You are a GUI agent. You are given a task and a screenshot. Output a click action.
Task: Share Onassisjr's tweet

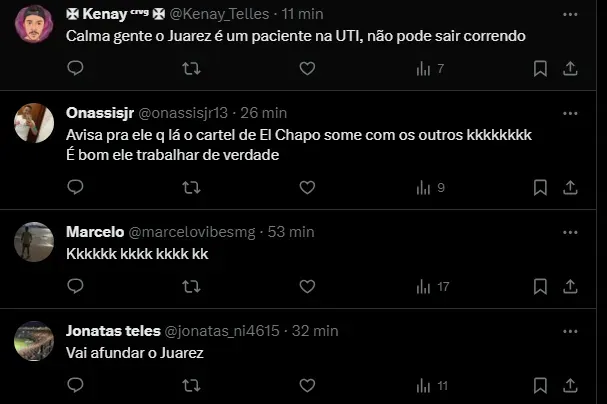(570, 188)
